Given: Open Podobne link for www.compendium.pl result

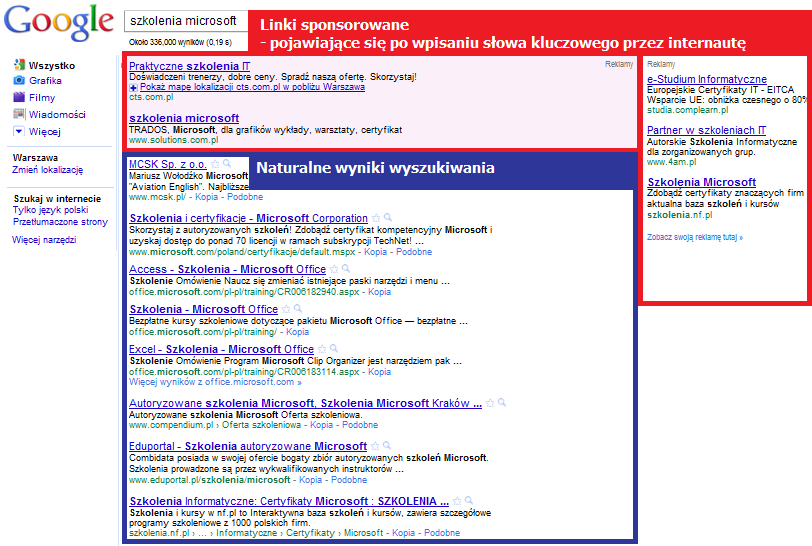Looking at the screenshot, I should click(x=360, y=425).
